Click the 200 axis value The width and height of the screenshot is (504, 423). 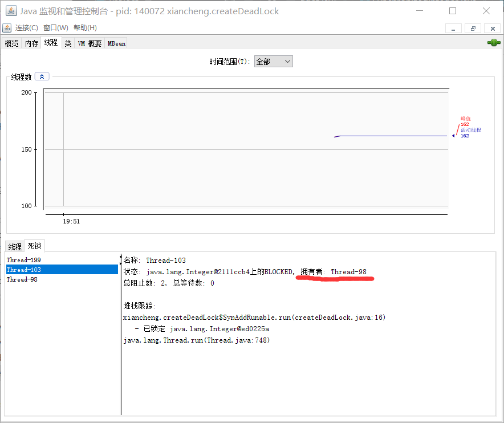[x=26, y=92]
